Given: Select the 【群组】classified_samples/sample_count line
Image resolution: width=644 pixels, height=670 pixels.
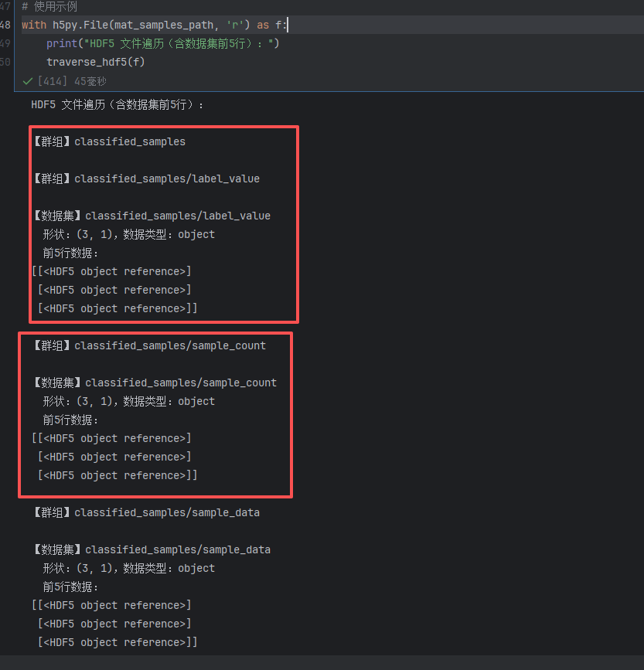Looking at the screenshot, I should (x=149, y=345).
